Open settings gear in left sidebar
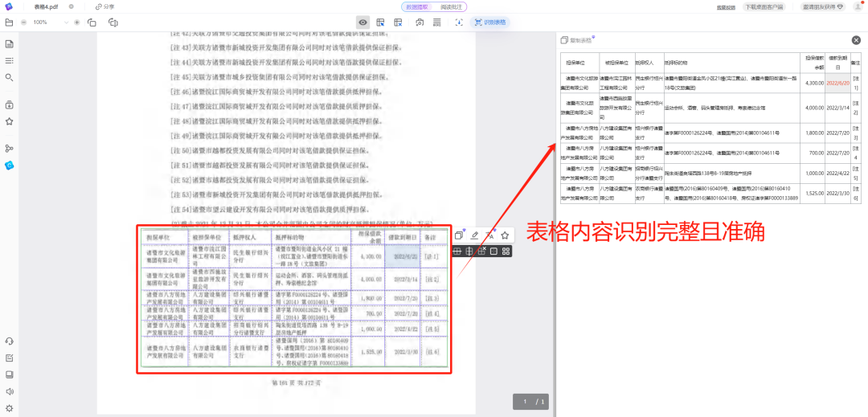 (x=9, y=409)
